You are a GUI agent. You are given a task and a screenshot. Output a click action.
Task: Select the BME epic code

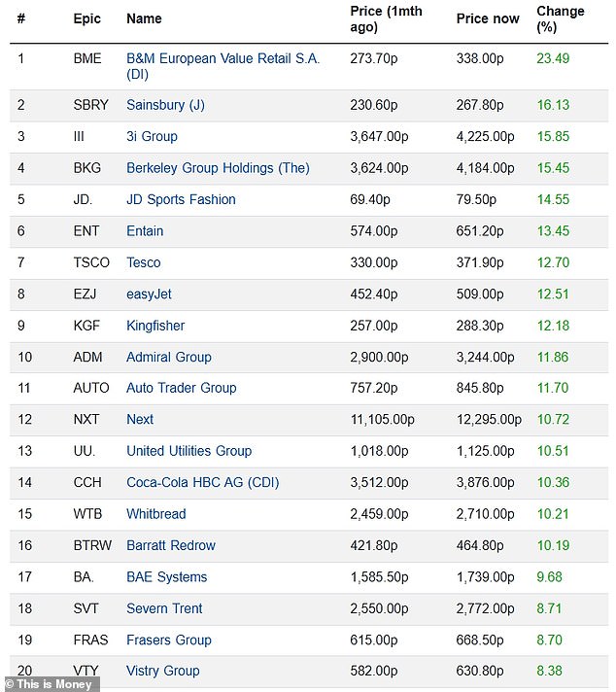[x=87, y=58]
